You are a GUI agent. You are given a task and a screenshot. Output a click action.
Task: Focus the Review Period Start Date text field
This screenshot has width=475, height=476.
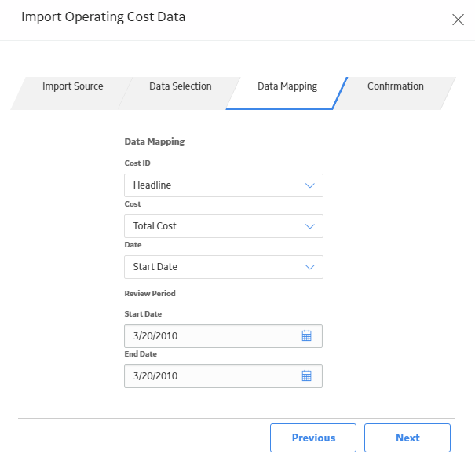[224, 336]
